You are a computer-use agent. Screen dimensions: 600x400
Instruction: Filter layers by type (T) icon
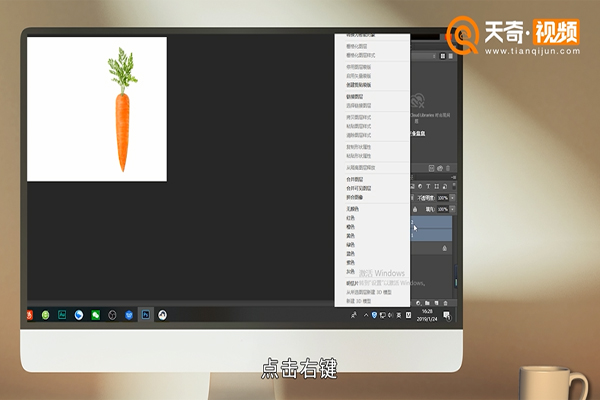point(428,186)
